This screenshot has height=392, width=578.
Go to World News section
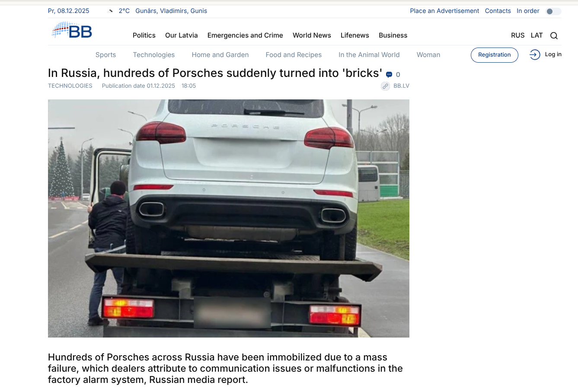click(x=312, y=35)
